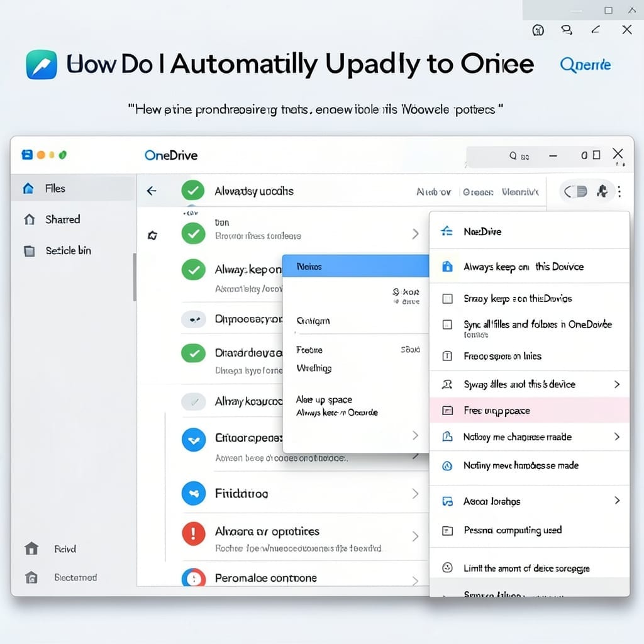The image size is (644, 644).
Task: Select Alee up space in middle menu
Action: (x=324, y=399)
